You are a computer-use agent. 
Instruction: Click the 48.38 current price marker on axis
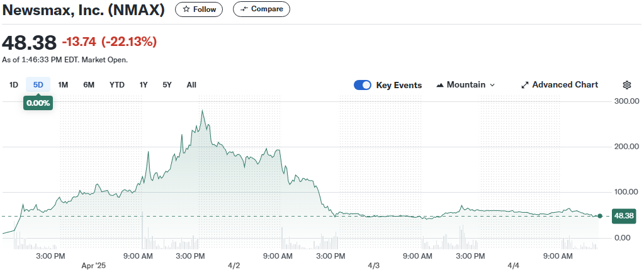pos(624,216)
